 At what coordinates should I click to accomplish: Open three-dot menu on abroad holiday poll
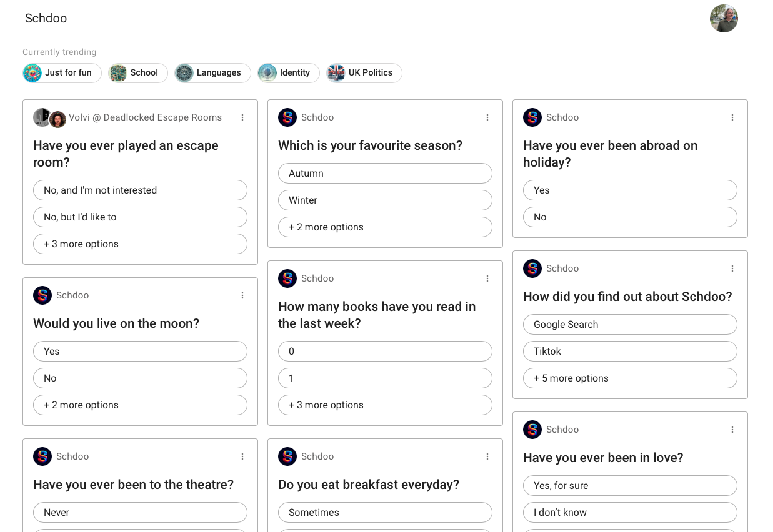732,117
